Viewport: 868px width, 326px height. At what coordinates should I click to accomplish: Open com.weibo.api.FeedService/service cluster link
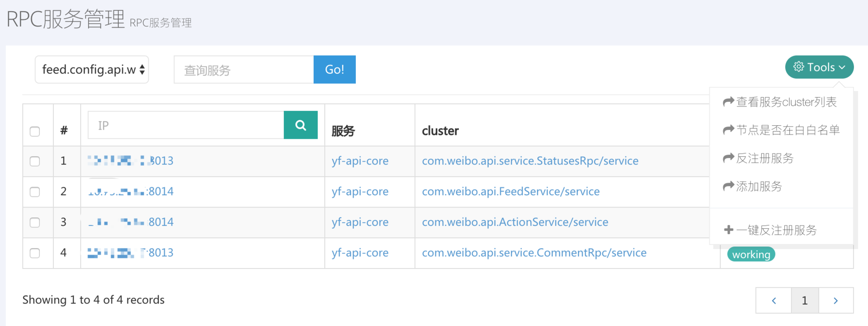pyautogui.click(x=510, y=192)
